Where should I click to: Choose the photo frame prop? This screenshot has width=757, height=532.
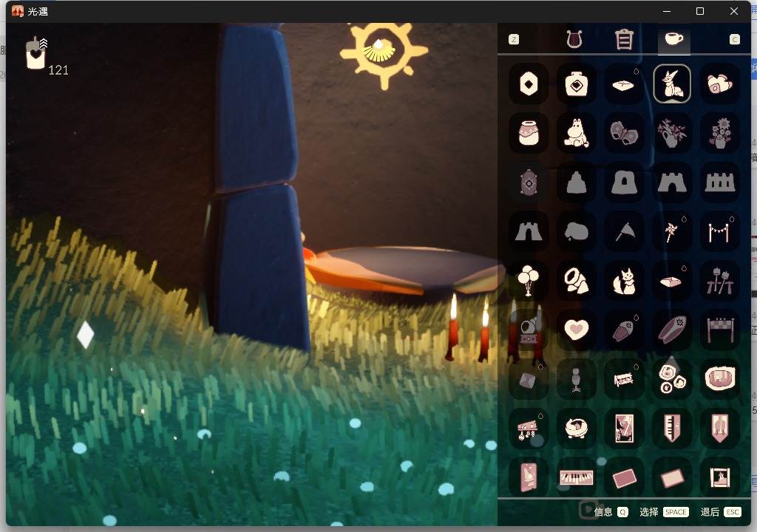pos(720,478)
